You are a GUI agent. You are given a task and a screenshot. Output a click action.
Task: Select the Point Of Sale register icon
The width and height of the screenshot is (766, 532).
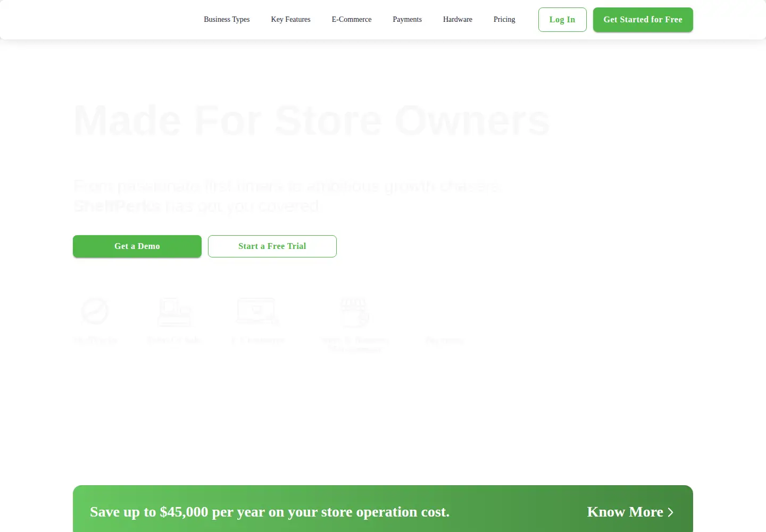(174, 312)
